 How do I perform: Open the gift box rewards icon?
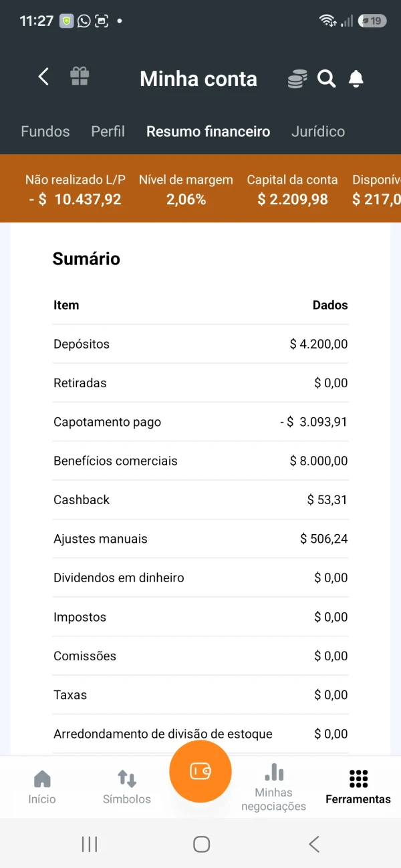coord(80,77)
